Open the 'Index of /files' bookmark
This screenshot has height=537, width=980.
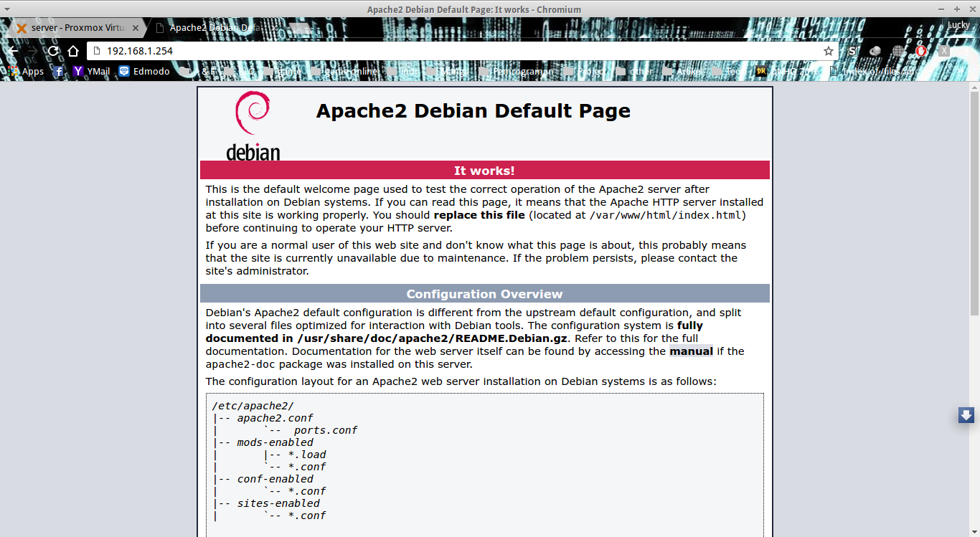pyautogui.click(x=873, y=72)
